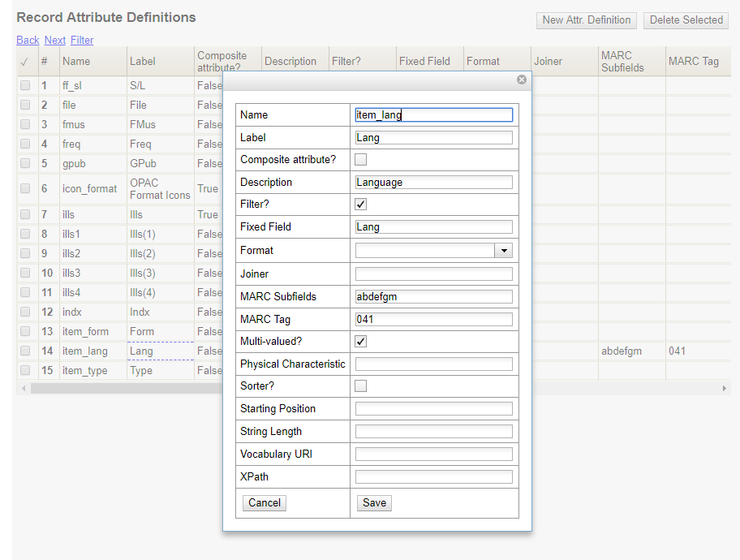This screenshot has width=740, height=560.
Task: Select the checkbox for row icon_format
Action: point(24,188)
